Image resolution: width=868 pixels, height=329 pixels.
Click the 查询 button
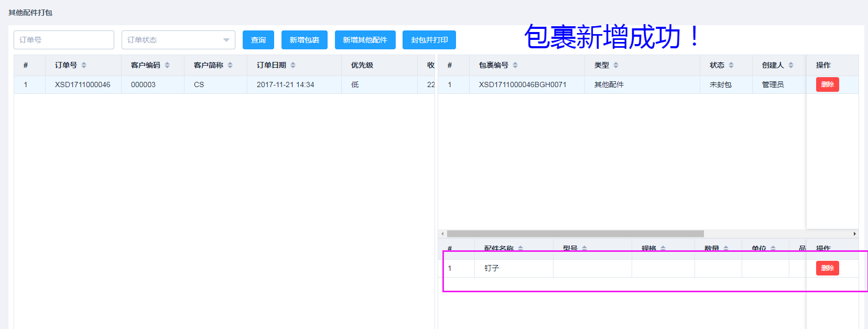(258, 40)
